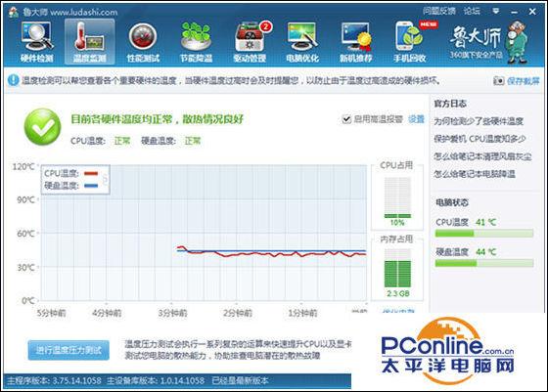Click the 120℃ axis label
Screen dimensions: 548x392
pyautogui.click(x=23, y=167)
